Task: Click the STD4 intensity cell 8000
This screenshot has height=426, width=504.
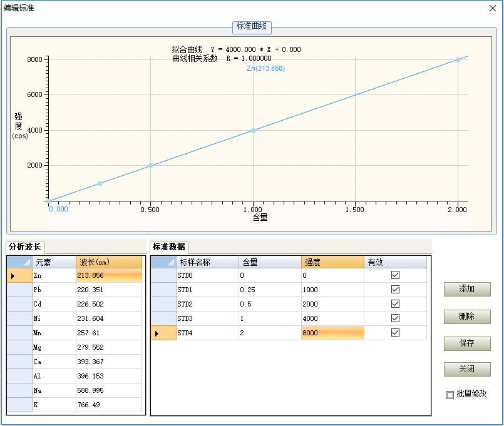Action: click(x=332, y=333)
